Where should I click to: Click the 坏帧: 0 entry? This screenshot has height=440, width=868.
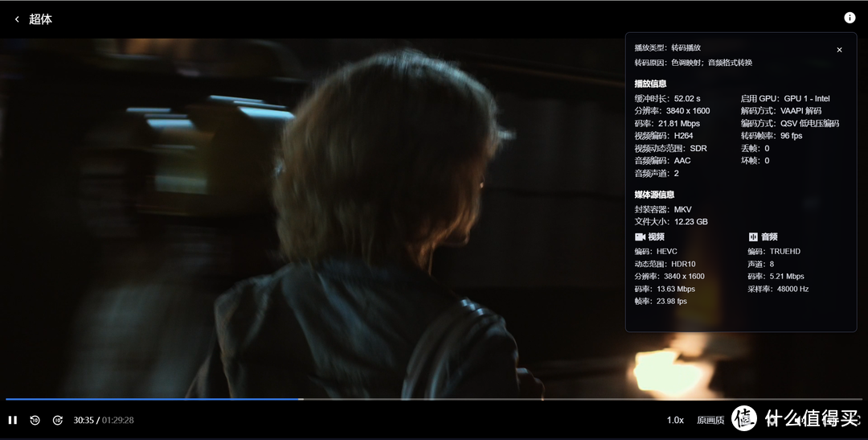pyautogui.click(x=755, y=161)
